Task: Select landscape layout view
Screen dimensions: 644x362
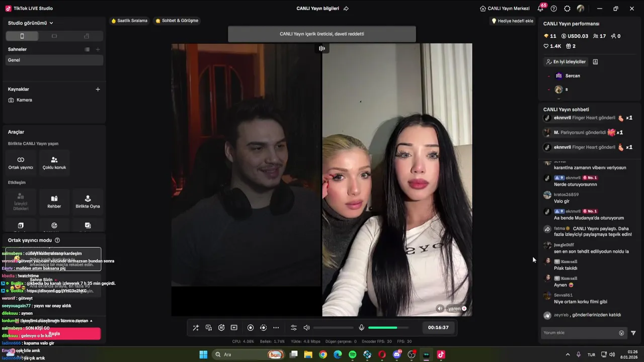Action: click(54, 36)
